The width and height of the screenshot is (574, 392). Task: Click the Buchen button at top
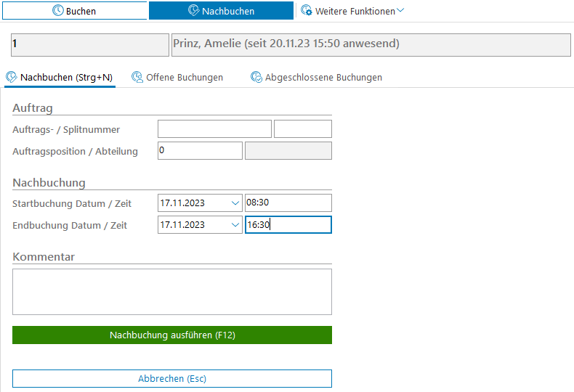(x=74, y=11)
